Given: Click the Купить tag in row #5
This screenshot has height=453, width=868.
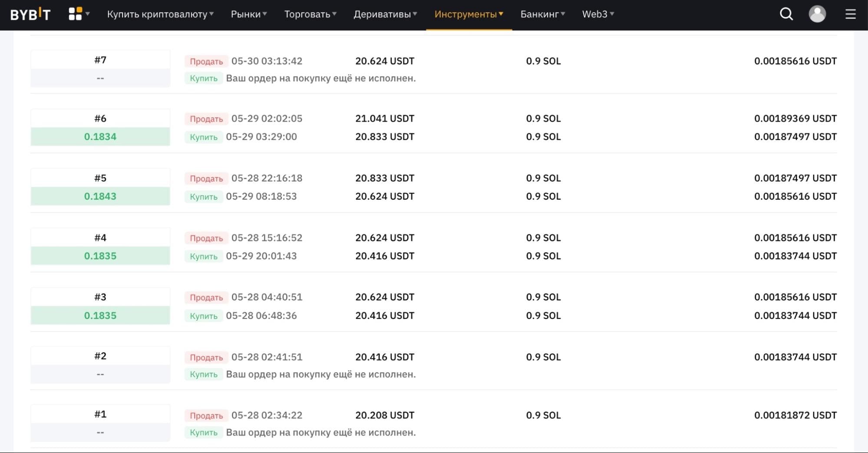Looking at the screenshot, I should pyautogui.click(x=204, y=196).
